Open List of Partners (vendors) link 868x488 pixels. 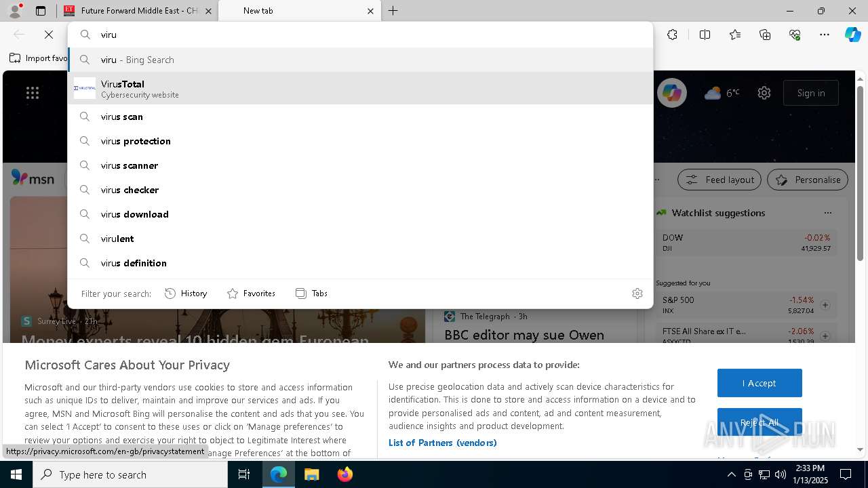click(x=443, y=443)
